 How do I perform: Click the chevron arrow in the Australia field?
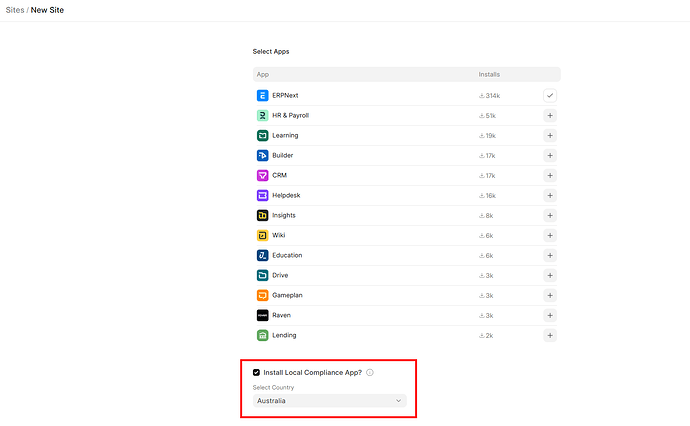coord(398,401)
